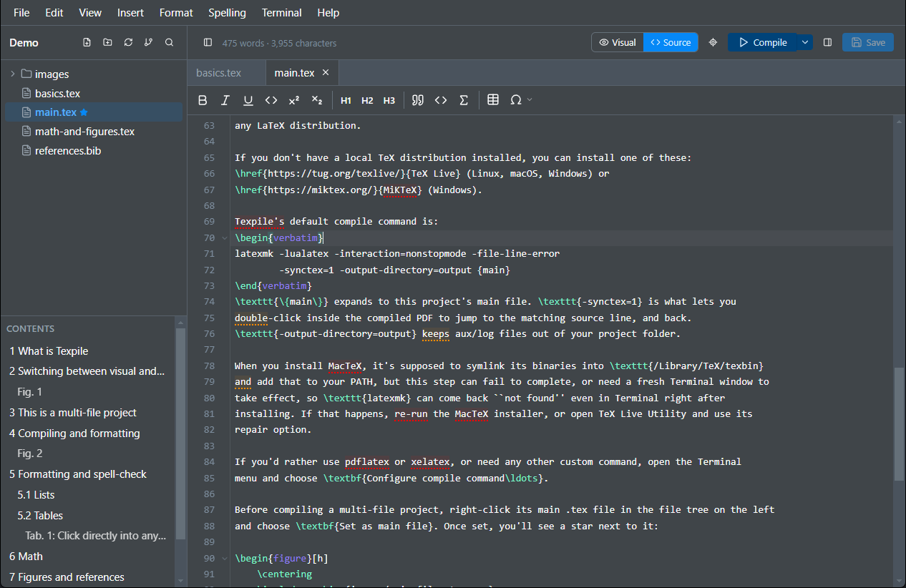Fold the figure block at line 90
The width and height of the screenshot is (906, 588).
(225, 558)
